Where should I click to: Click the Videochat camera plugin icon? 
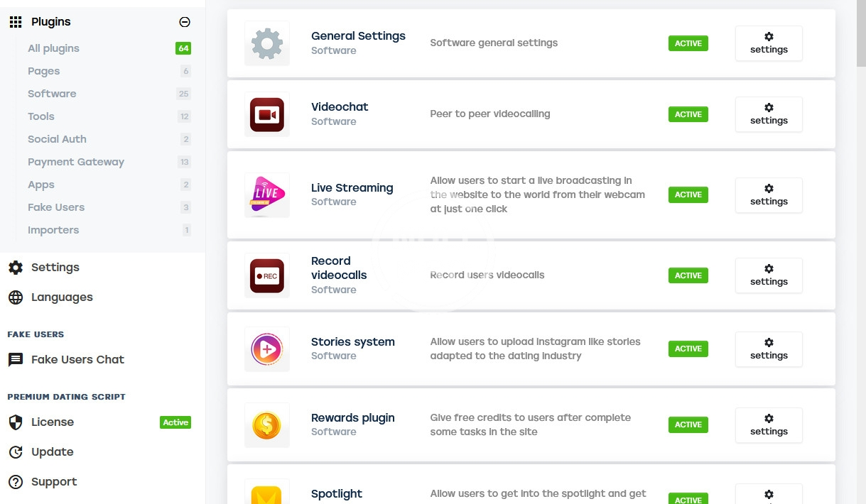click(x=267, y=114)
